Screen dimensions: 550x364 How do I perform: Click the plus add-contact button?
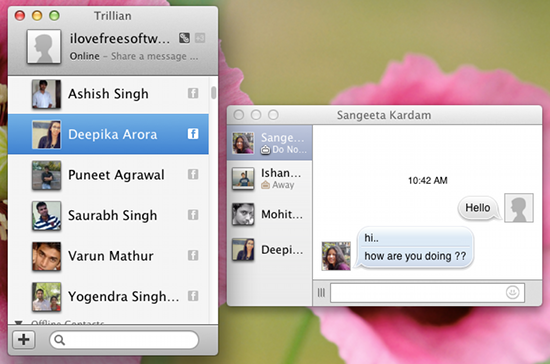pos(24,340)
